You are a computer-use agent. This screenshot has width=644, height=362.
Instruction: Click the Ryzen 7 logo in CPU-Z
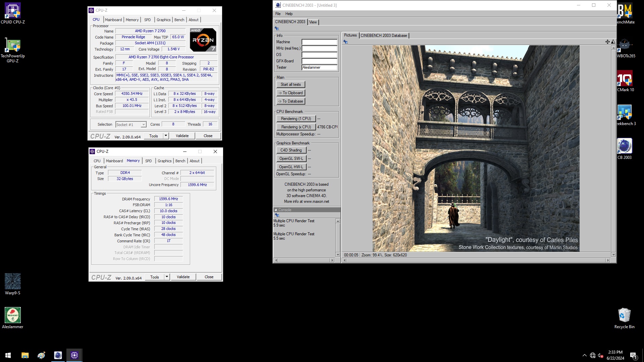[x=203, y=40]
